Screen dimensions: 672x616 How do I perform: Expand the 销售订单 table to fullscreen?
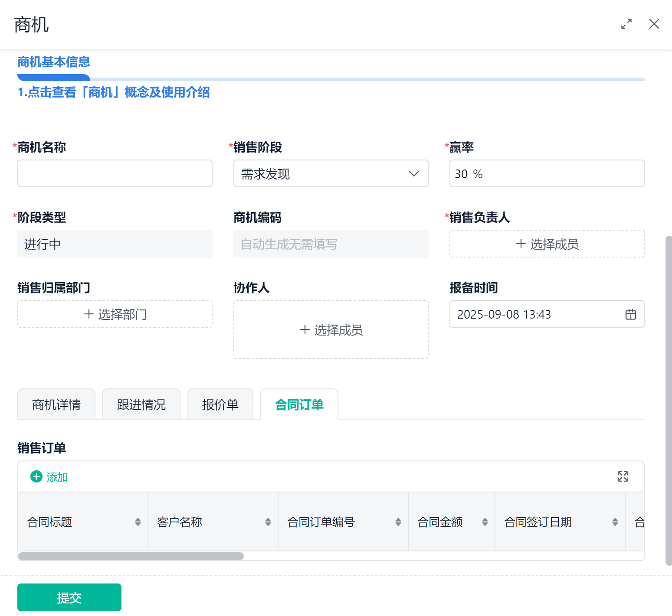click(x=623, y=476)
